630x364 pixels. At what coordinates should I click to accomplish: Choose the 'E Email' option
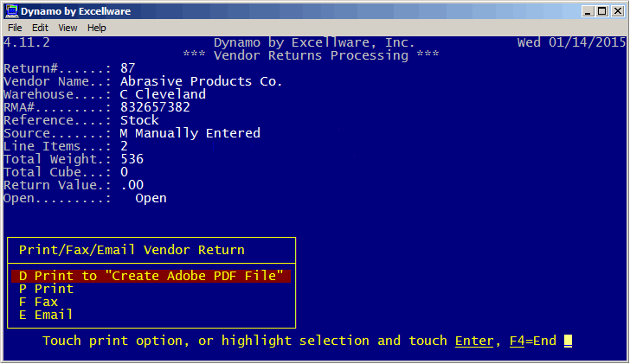46,315
